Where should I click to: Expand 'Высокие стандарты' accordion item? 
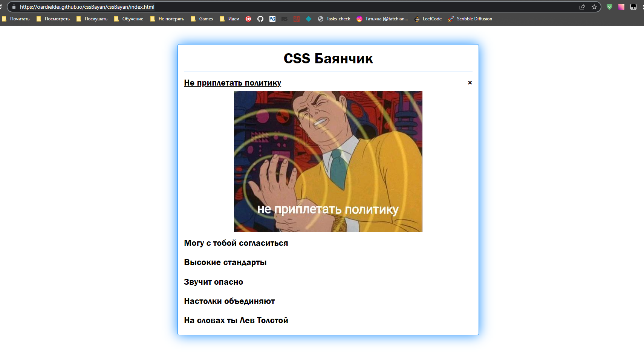click(x=225, y=262)
